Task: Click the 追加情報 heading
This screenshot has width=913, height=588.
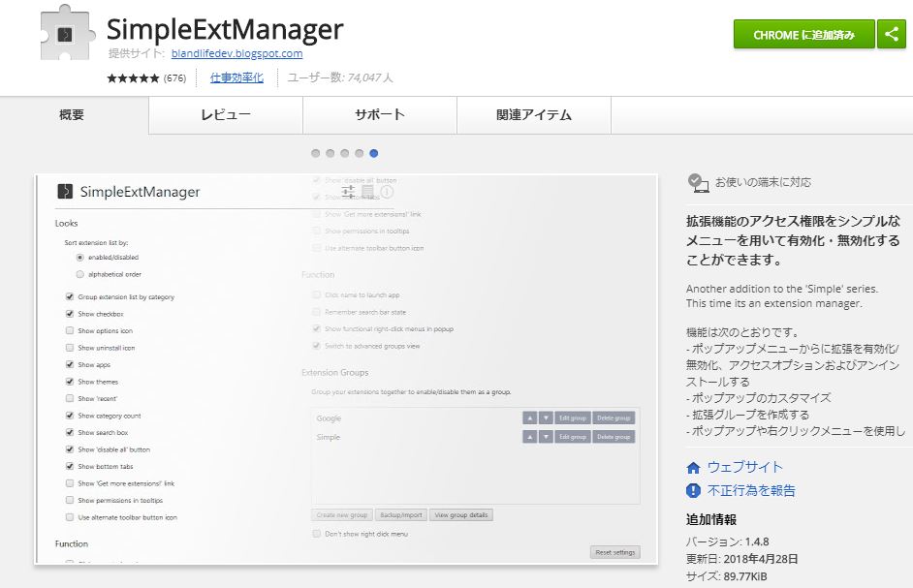Action: [x=711, y=520]
